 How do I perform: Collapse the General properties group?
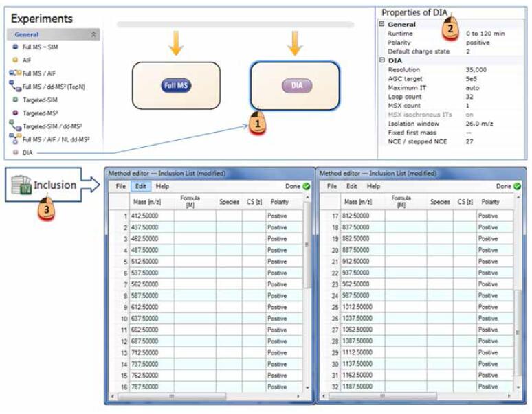click(382, 25)
